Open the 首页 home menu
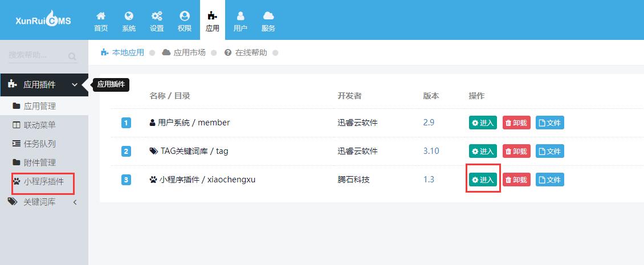Viewport: 644px width, 265px height. point(101,22)
